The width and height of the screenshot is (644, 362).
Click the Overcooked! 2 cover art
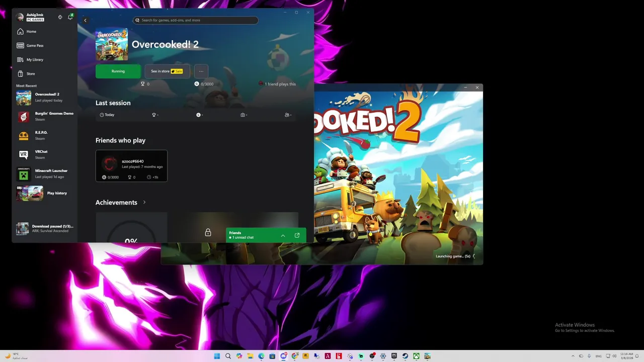tap(112, 44)
